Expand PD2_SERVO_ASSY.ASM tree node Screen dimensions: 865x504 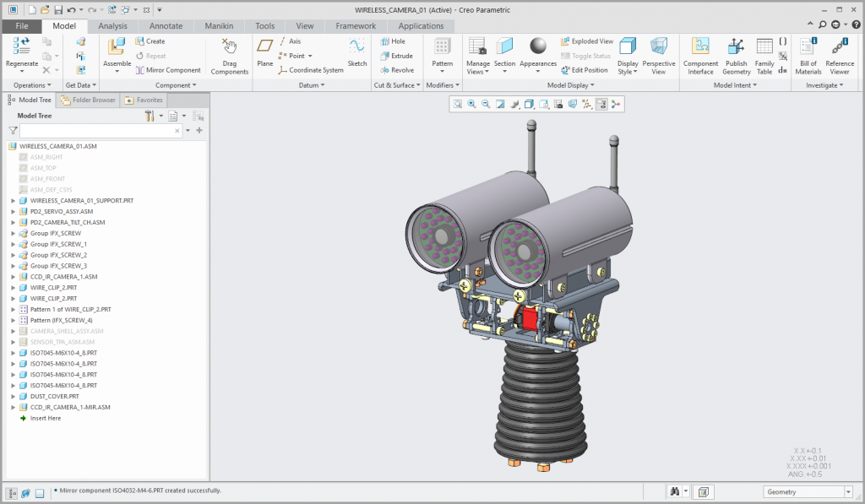14,212
